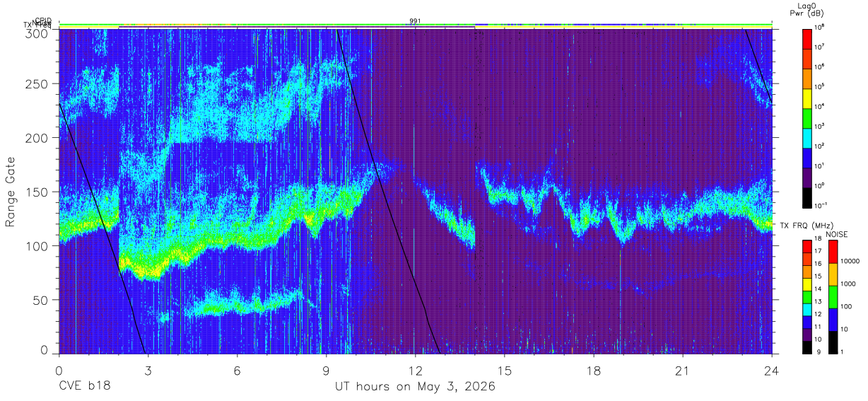Click the x-axis hour tick label '12'

point(415,371)
